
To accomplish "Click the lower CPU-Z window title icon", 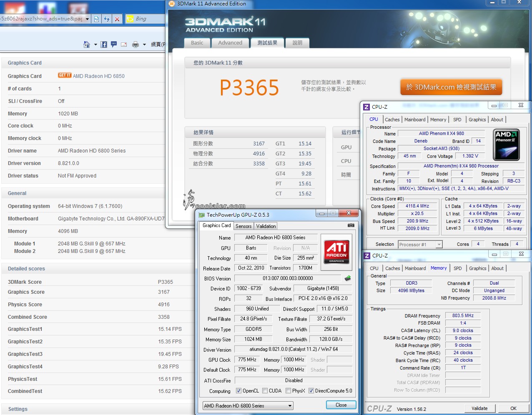I will pyautogui.click(x=367, y=256).
